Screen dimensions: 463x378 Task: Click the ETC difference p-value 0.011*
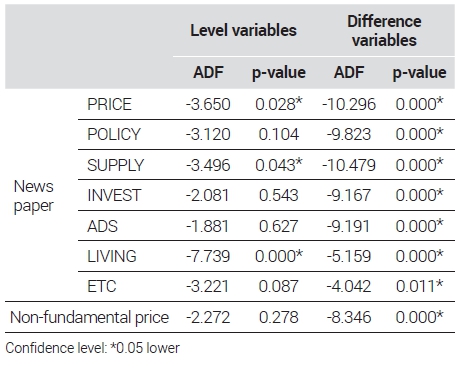[x=419, y=286]
